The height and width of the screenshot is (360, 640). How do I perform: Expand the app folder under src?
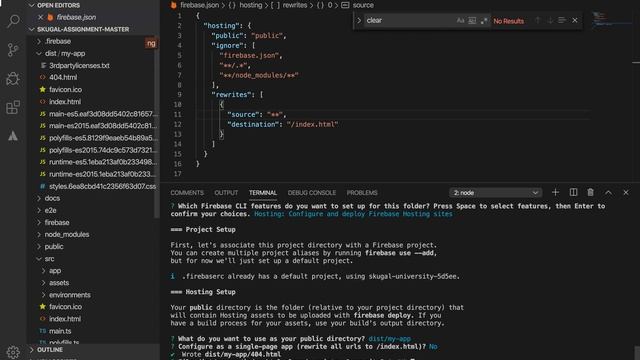[55, 271]
